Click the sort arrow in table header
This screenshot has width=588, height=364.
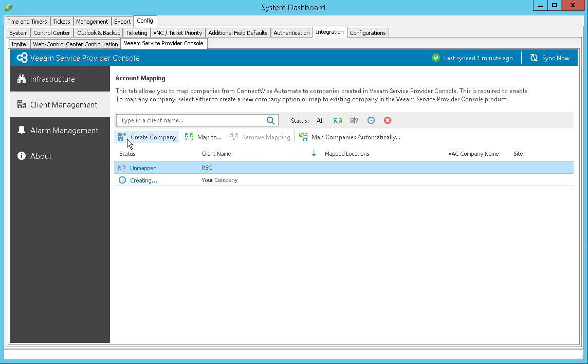pyautogui.click(x=314, y=154)
